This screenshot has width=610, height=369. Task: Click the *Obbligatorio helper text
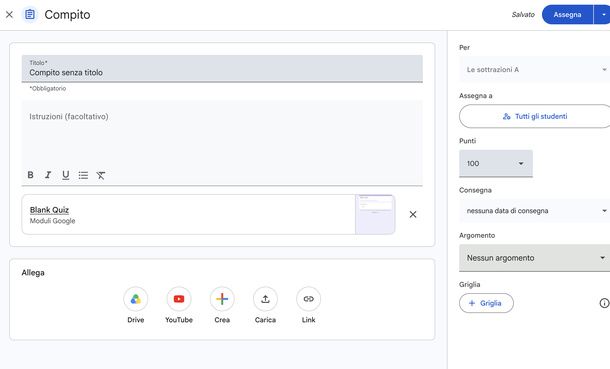tap(48, 89)
